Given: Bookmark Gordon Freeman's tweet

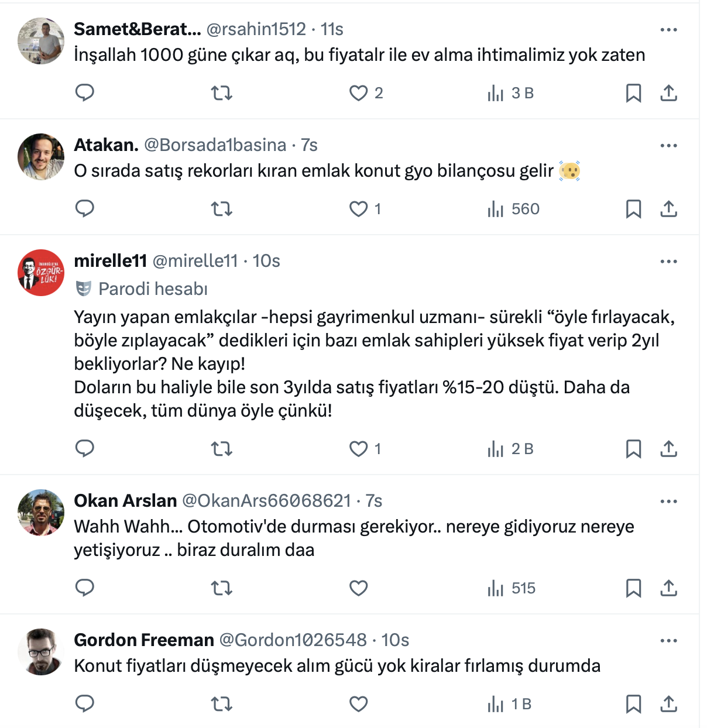Looking at the screenshot, I should (x=633, y=704).
